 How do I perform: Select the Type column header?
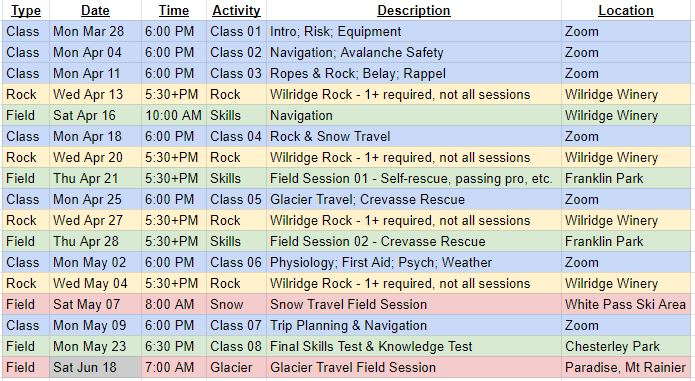pos(26,10)
